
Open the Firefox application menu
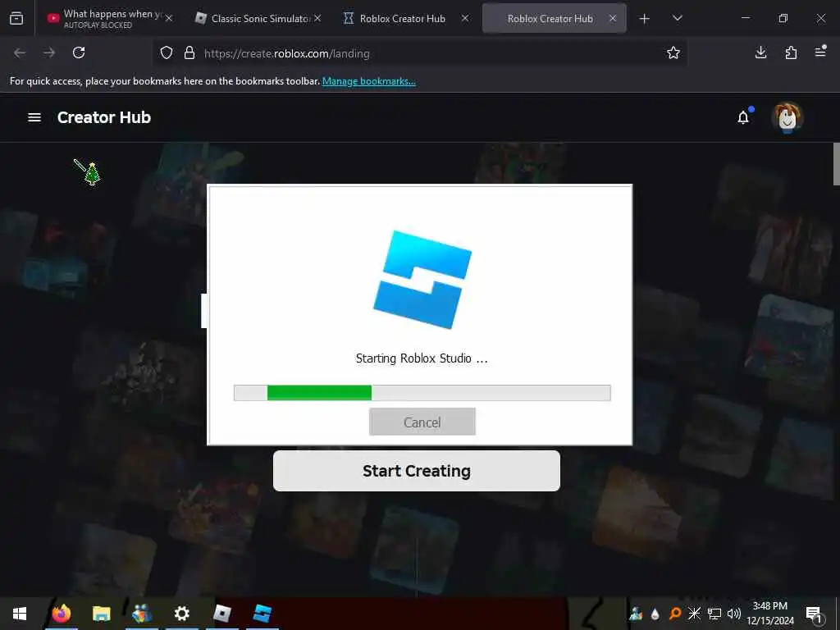click(820, 52)
